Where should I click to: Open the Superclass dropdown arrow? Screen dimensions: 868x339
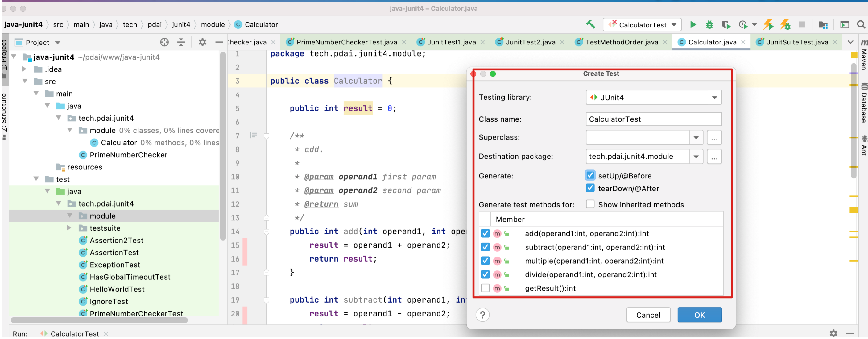(x=696, y=138)
